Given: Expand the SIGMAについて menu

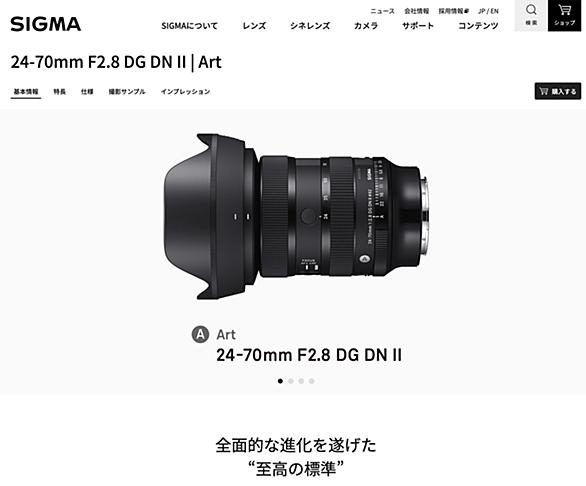Looking at the screenshot, I should coord(189,26).
